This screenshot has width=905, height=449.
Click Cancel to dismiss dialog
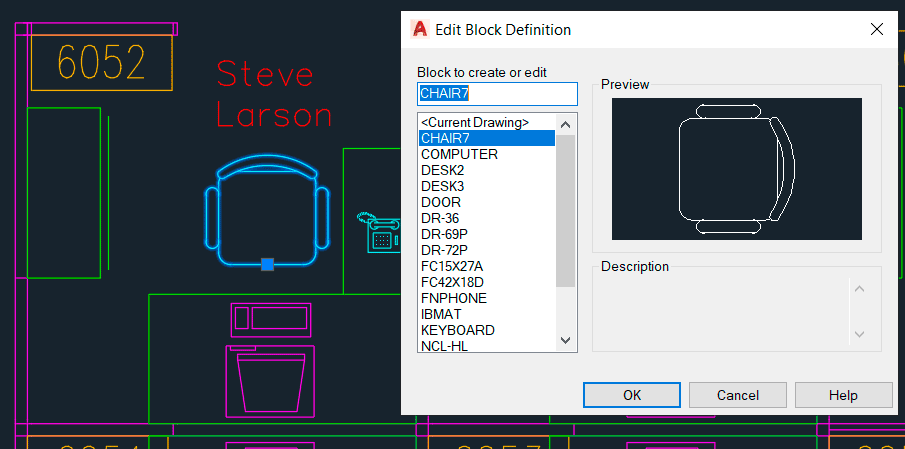pos(737,395)
